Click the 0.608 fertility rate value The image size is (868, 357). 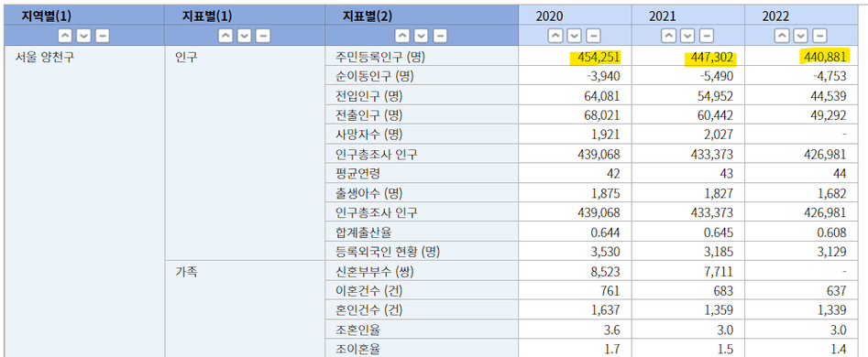832,233
